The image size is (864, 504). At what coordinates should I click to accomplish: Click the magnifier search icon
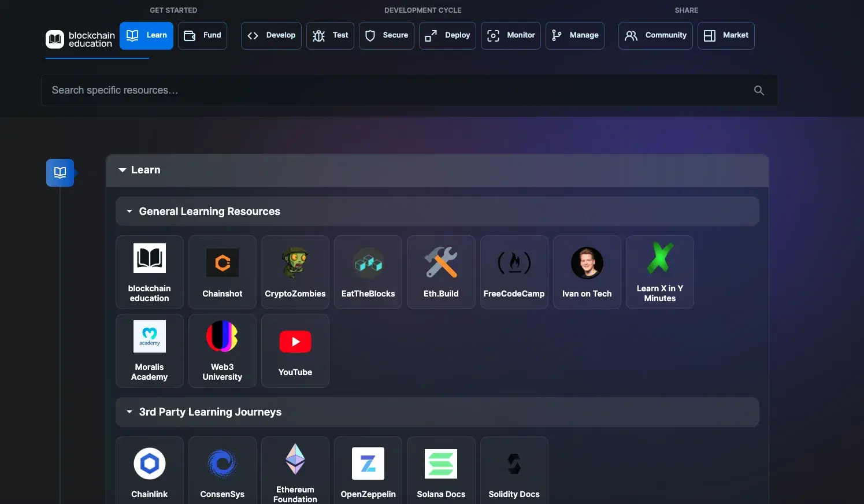[x=759, y=90]
